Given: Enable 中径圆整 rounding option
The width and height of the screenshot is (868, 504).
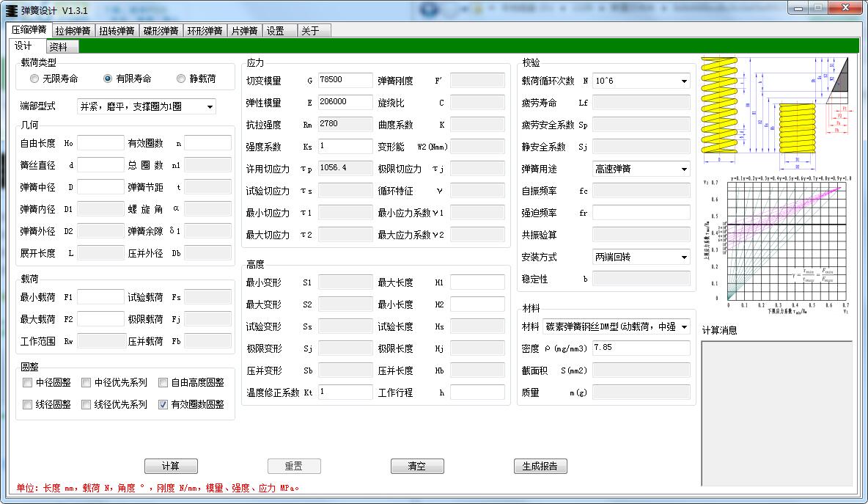Looking at the screenshot, I should (26, 382).
